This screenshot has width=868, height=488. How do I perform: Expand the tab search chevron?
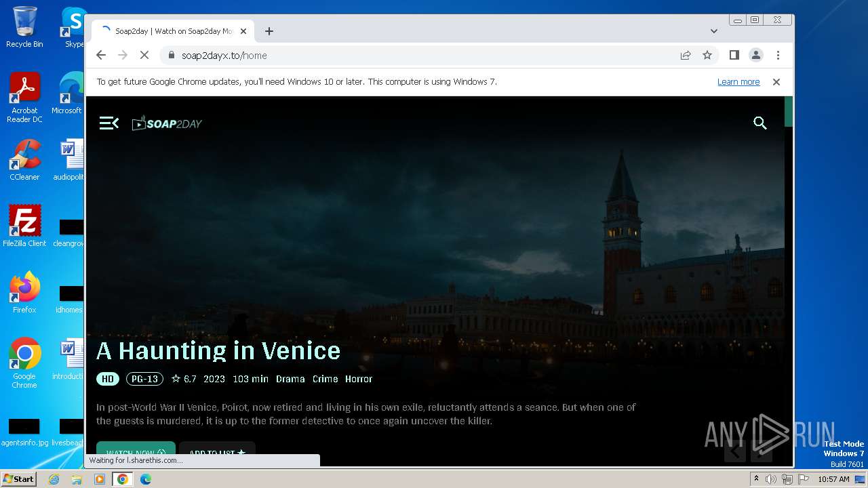(x=714, y=31)
